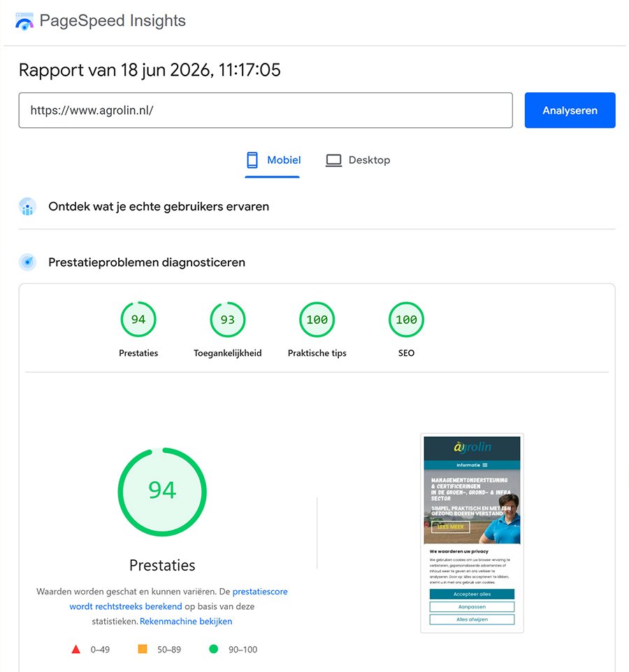The height and width of the screenshot is (672, 629).
Task: Click the large 94 performance gauge
Action: coord(162,492)
